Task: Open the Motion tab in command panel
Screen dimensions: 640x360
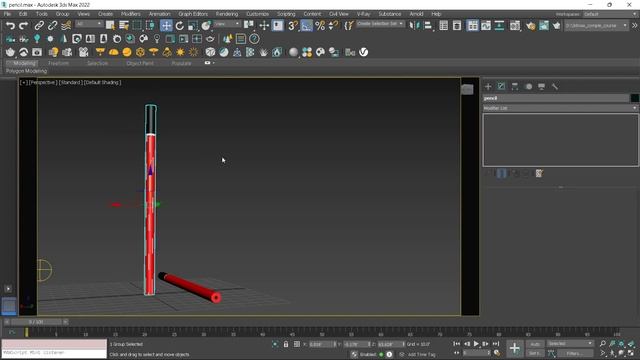Action: (529, 87)
